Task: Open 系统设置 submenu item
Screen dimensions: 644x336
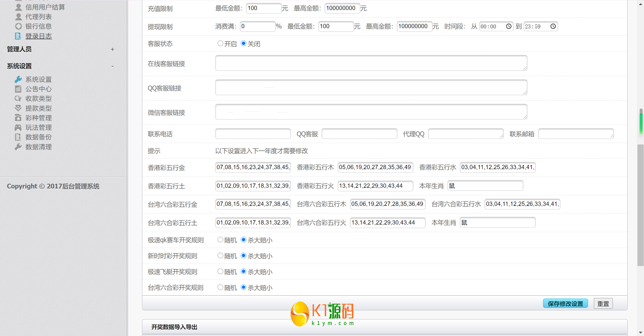Action: click(x=38, y=79)
